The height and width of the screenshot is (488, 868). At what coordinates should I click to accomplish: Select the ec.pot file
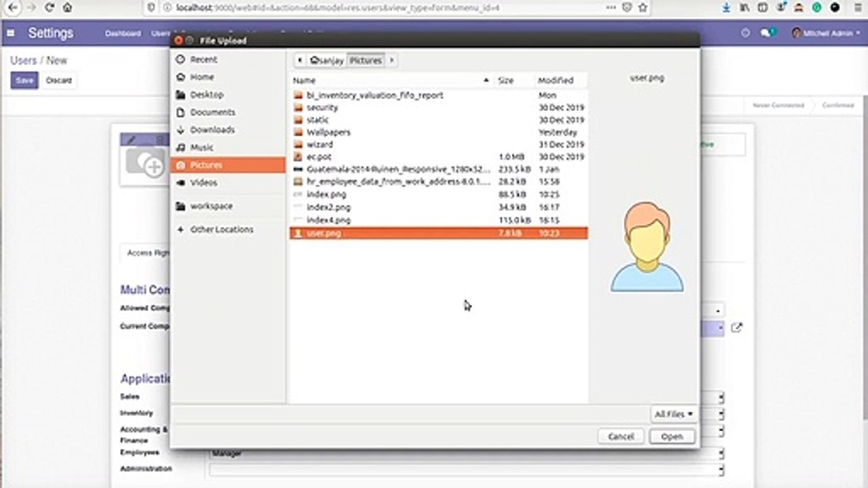(439, 157)
